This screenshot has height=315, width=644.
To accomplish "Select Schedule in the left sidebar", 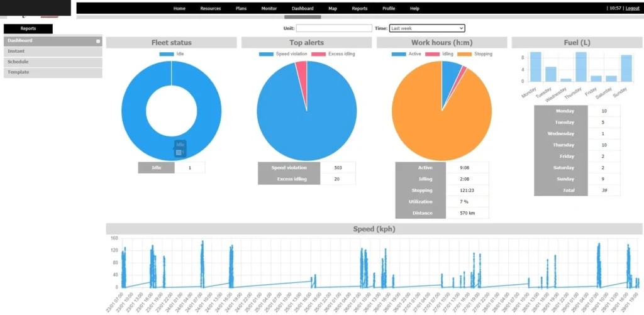I will (53, 62).
